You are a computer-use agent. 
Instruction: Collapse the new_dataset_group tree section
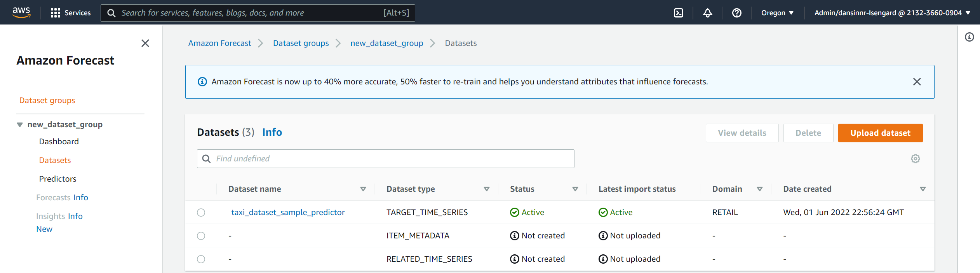click(x=20, y=125)
